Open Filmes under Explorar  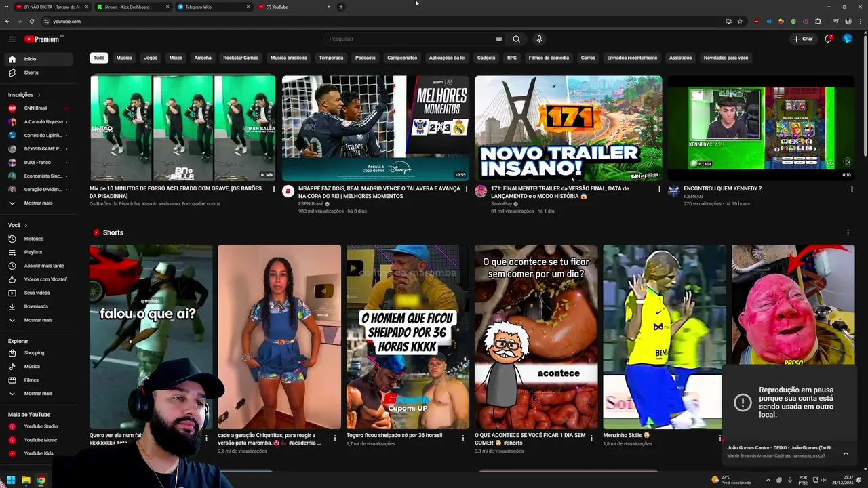click(37, 380)
